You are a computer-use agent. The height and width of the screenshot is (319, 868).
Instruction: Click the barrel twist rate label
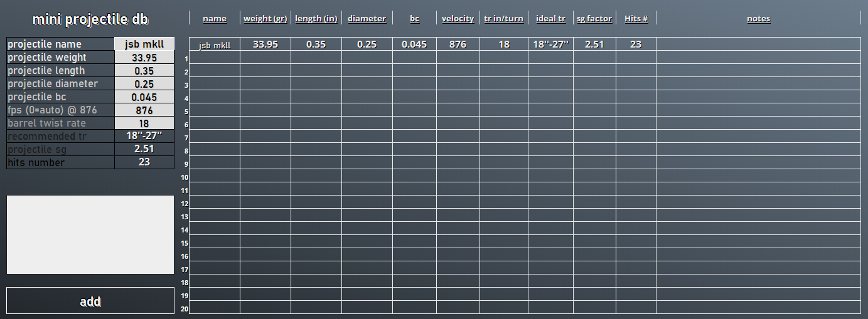[47, 123]
